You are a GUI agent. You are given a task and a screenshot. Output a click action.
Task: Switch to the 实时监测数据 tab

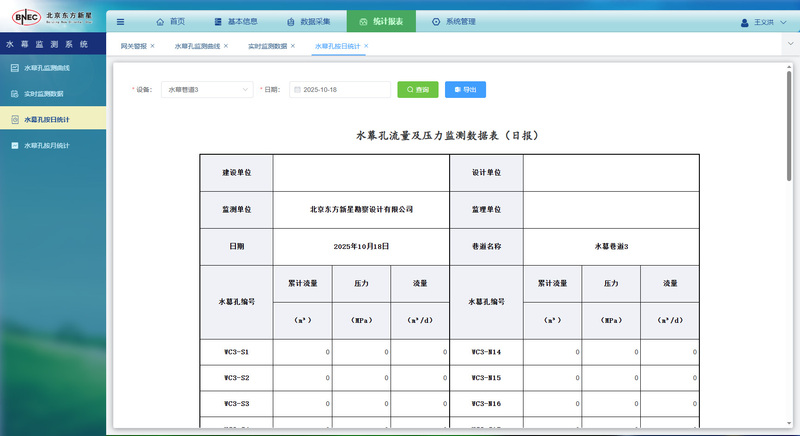[x=267, y=46]
